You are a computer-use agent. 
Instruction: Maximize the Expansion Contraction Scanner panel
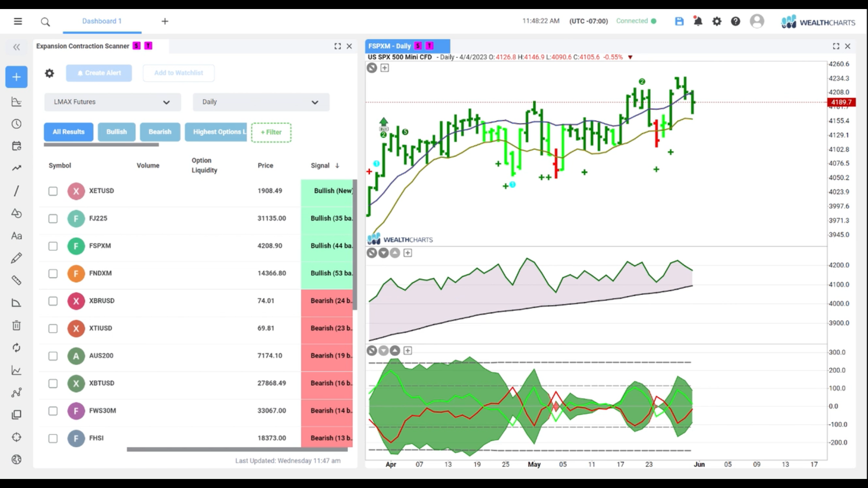pyautogui.click(x=337, y=46)
